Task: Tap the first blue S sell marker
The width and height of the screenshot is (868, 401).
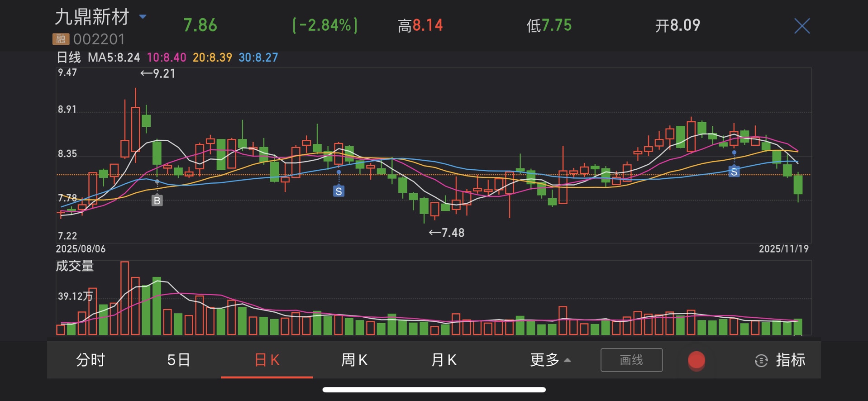Action: tap(339, 191)
